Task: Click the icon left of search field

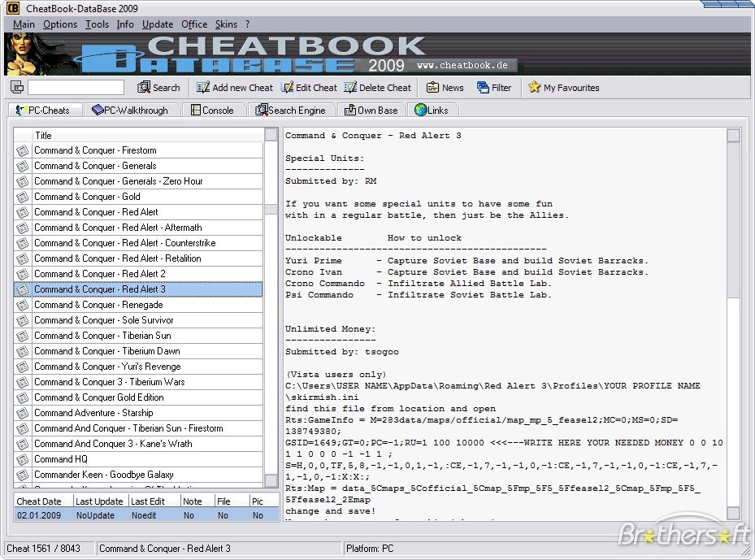Action: pyautogui.click(x=17, y=87)
